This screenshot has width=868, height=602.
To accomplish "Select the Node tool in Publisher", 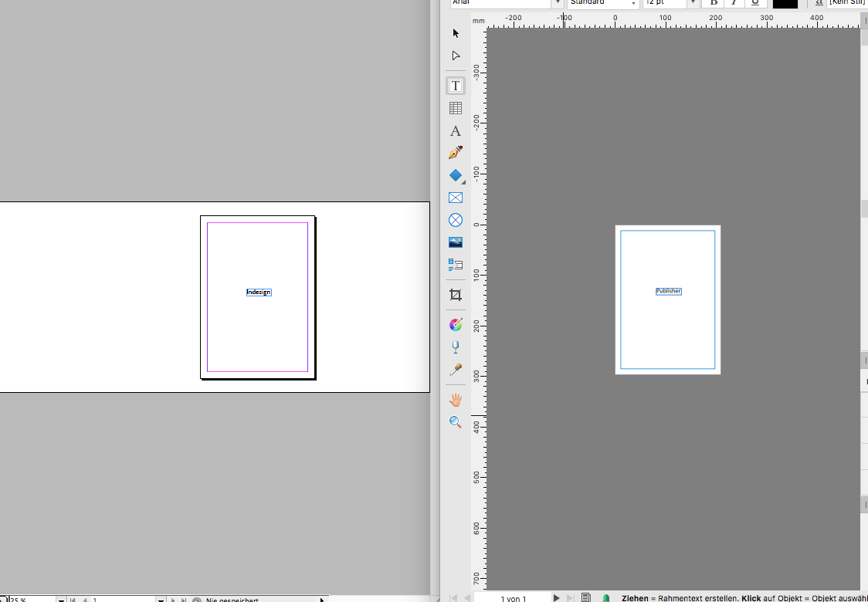I will coord(456,56).
